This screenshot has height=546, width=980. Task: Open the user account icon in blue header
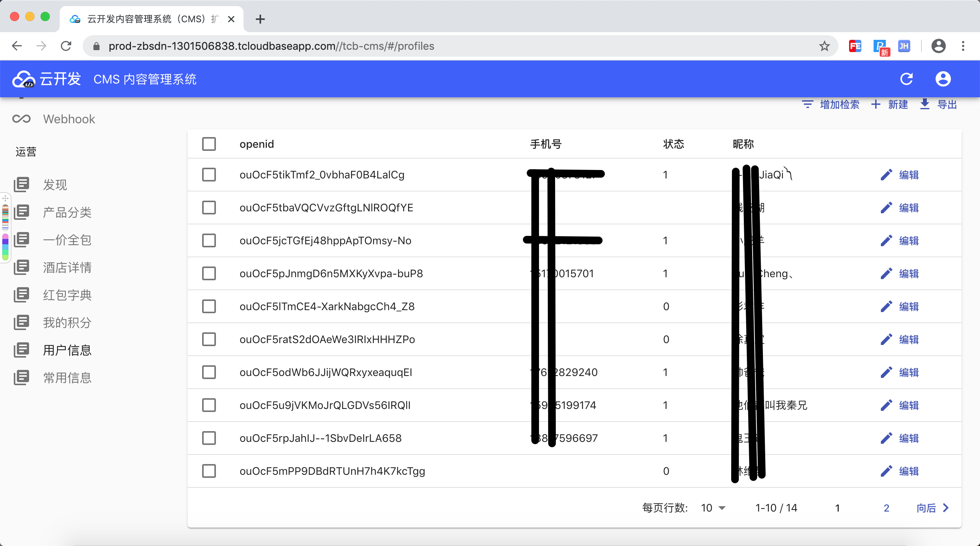point(943,79)
